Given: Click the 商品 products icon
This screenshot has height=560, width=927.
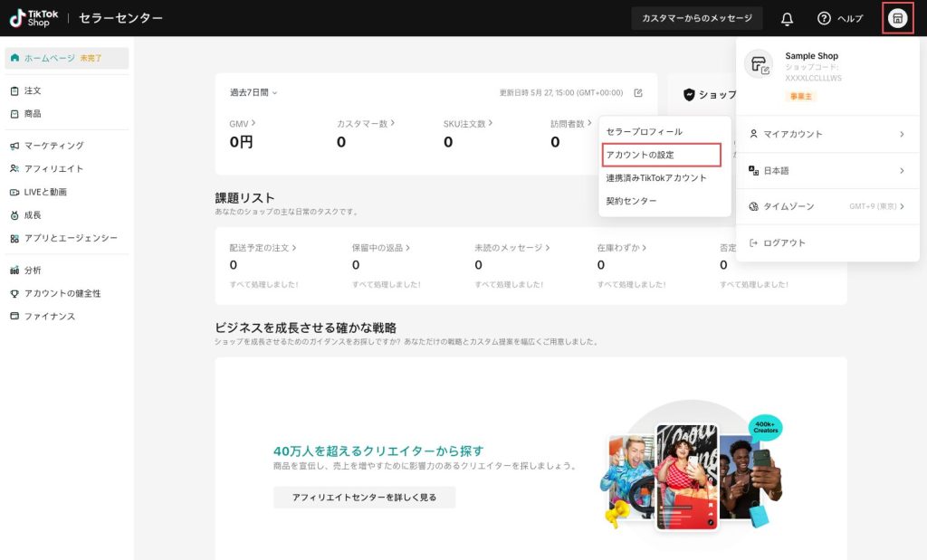Looking at the screenshot, I should 14,114.
